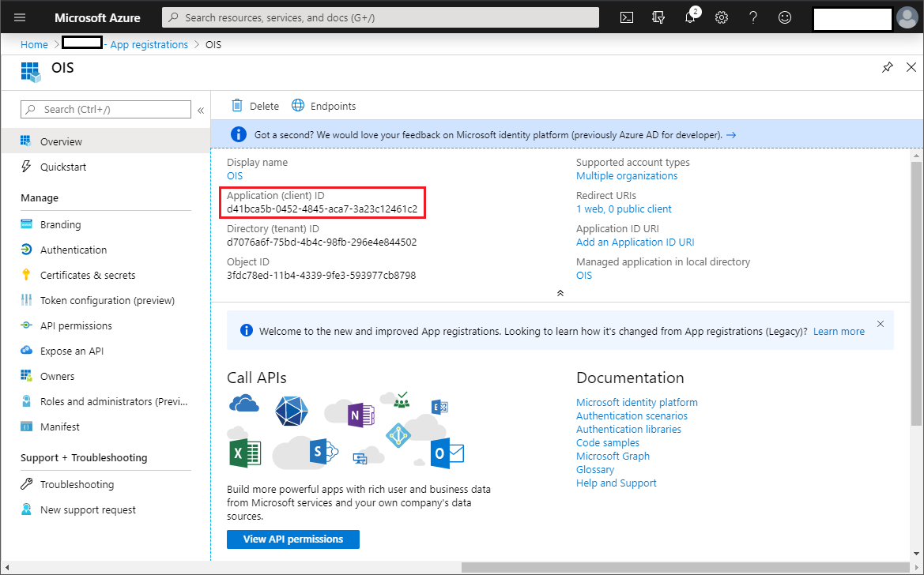Click the Outlook icon in Call APIs
This screenshot has height=575, width=924.
click(447, 453)
